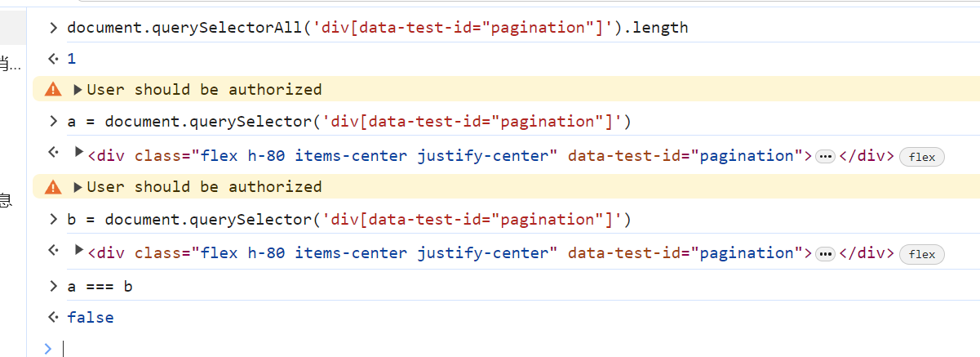Click the ellipsis in variable a's div result

[825, 157]
